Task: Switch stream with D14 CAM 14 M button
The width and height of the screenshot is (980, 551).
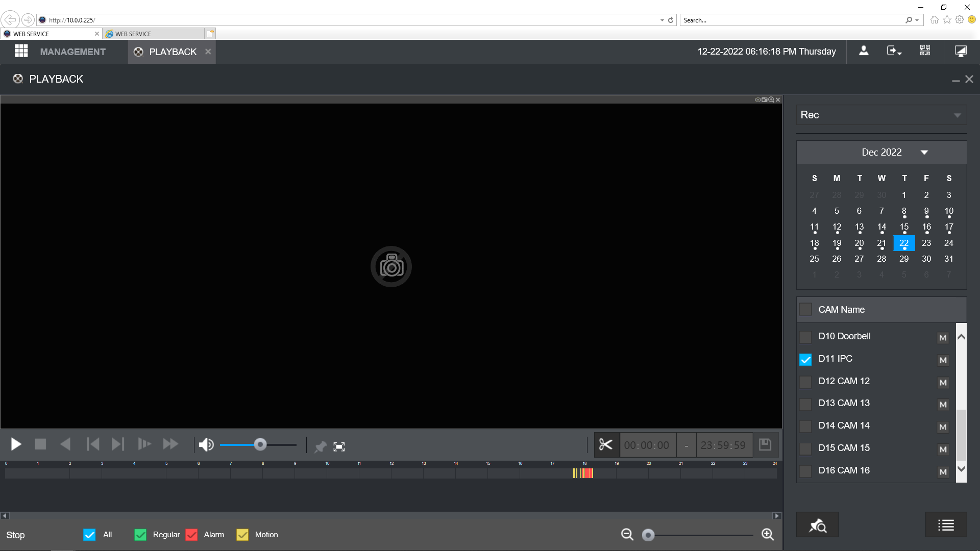Action: 943,427
